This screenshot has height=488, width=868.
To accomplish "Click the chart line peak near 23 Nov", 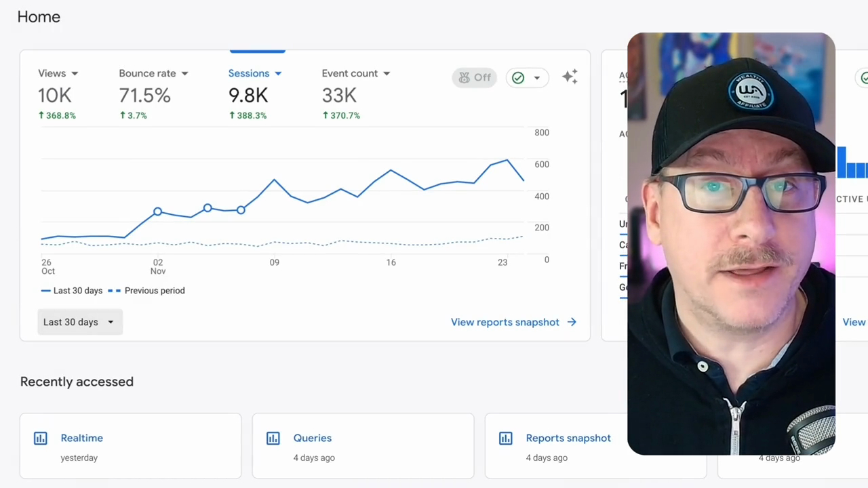I will click(x=507, y=161).
